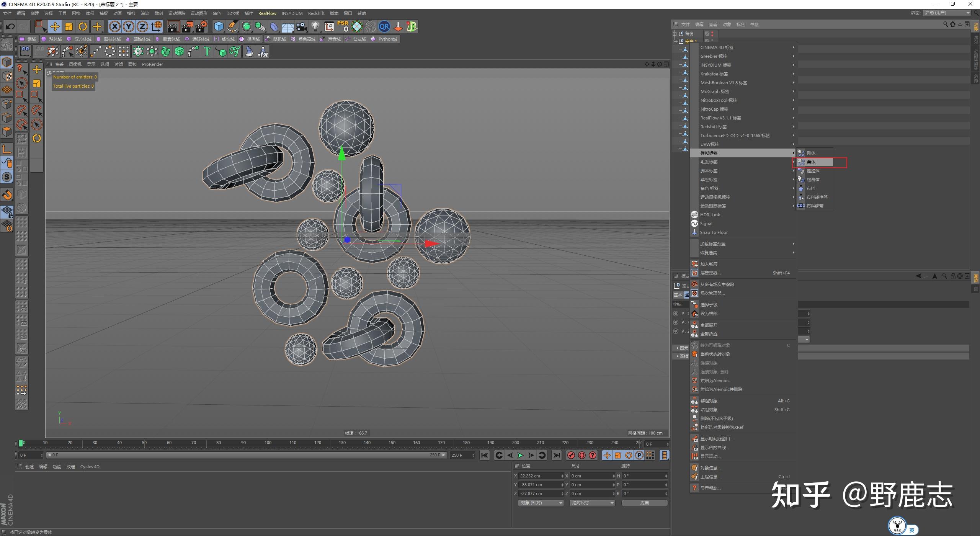The image size is (980, 536).
Task: Toggle rotation keyframe recording
Action: 629,455
